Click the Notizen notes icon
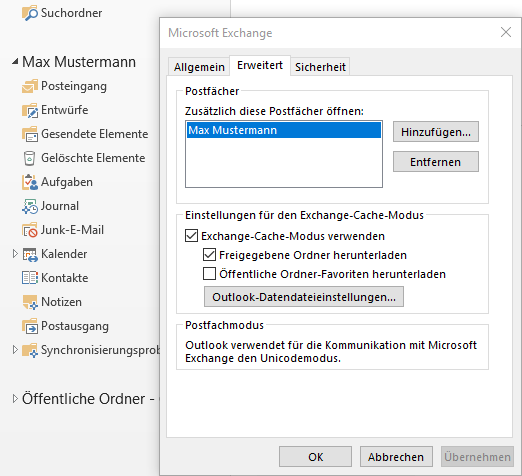The image size is (522, 476). point(30,302)
